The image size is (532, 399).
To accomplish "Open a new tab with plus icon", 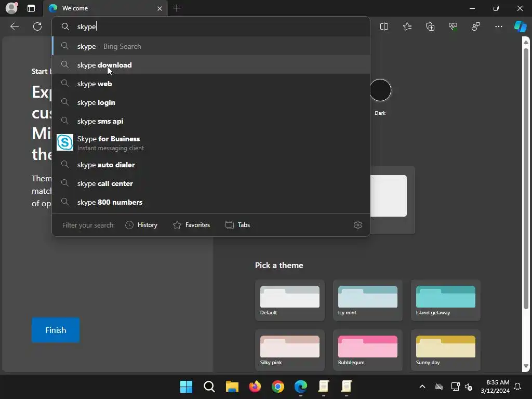I will (177, 8).
